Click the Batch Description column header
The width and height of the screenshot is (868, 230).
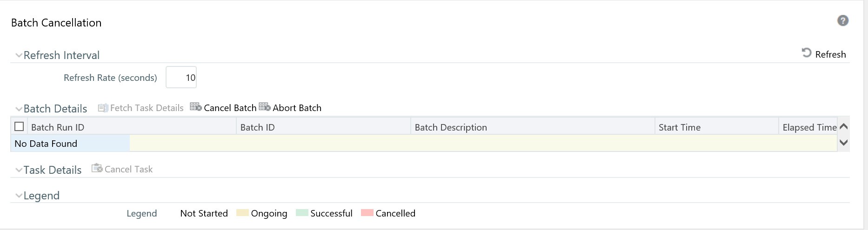click(451, 127)
